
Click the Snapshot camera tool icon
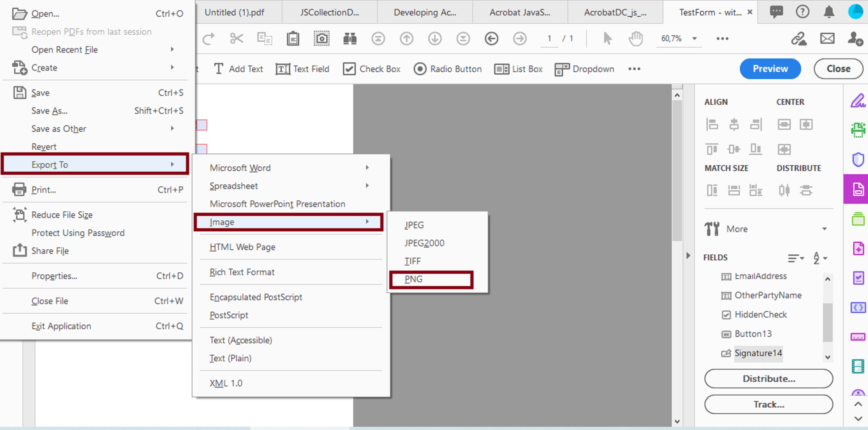pos(321,38)
